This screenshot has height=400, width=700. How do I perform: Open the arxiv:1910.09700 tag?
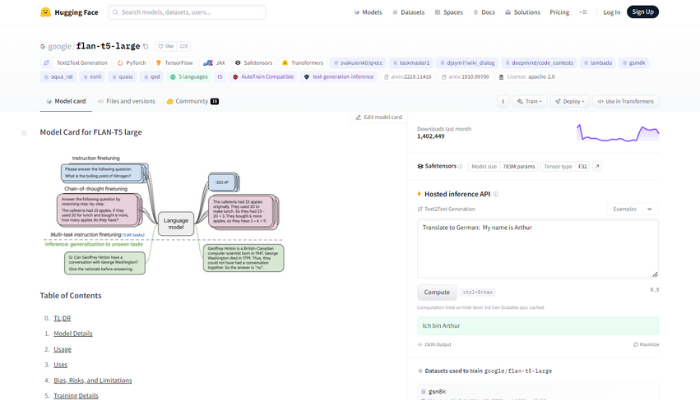click(x=465, y=77)
